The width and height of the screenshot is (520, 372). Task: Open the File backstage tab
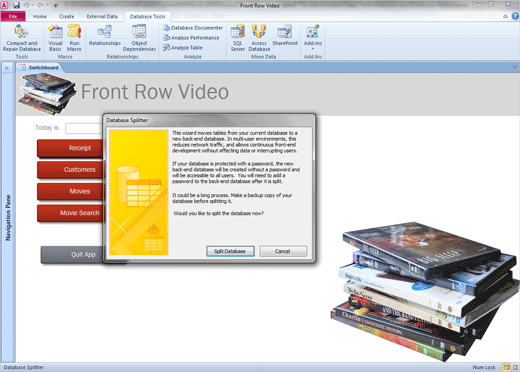pos(13,16)
